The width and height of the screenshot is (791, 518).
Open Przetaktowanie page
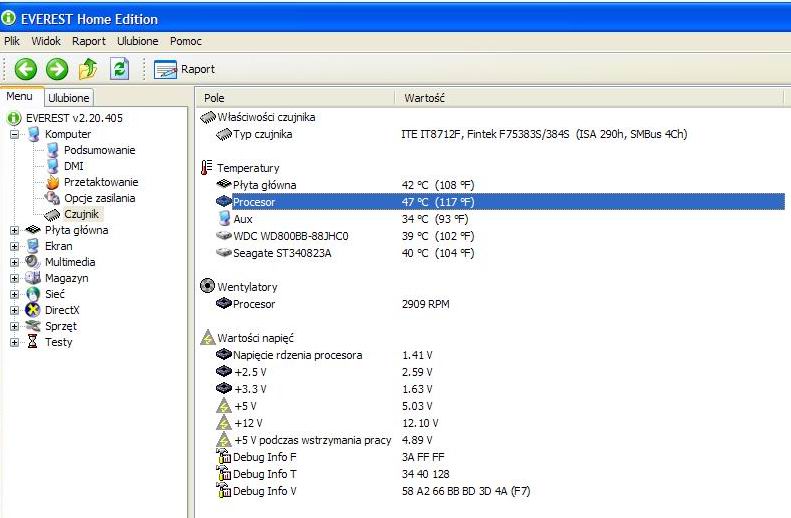tap(101, 182)
